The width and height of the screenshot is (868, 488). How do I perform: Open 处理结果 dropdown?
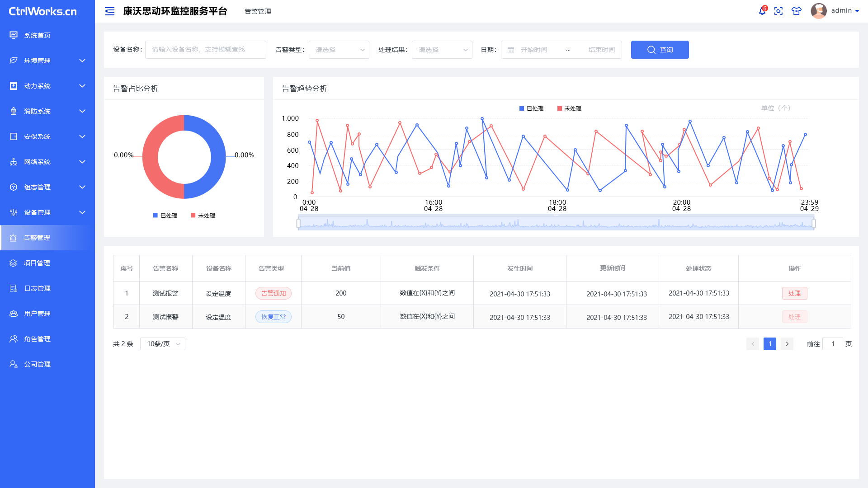[x=442, y=50]
